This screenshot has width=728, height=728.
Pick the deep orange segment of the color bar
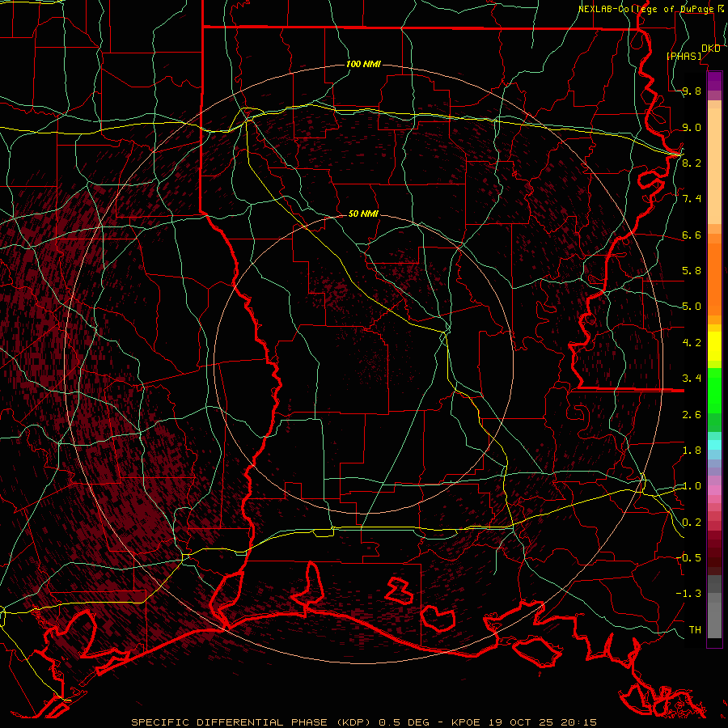714,279
